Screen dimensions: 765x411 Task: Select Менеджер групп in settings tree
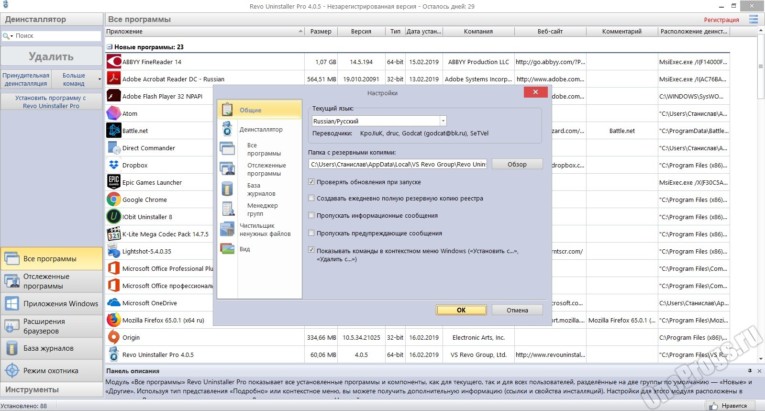[260, 209]
